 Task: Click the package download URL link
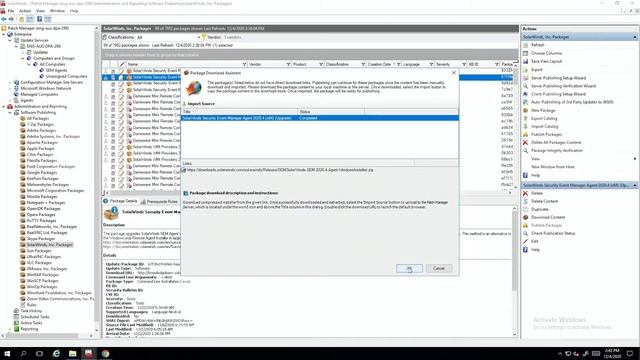point(280,170)
